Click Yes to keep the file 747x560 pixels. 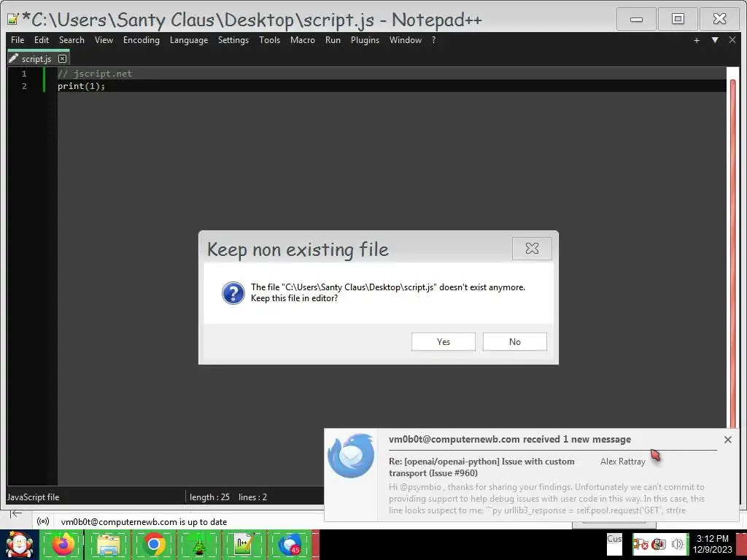(443, 341)
